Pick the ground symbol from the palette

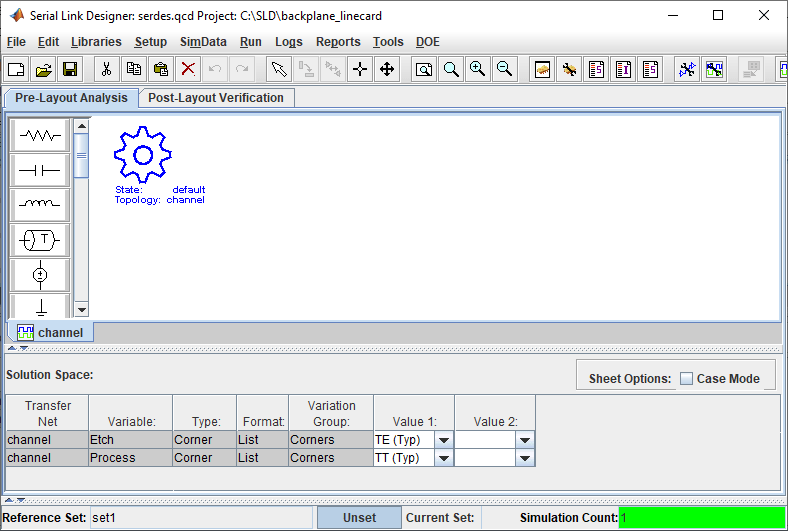tap(40, 306)
